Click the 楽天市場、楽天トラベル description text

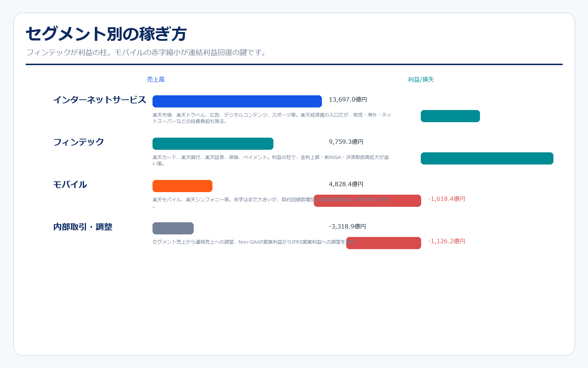tap(272, 118)
